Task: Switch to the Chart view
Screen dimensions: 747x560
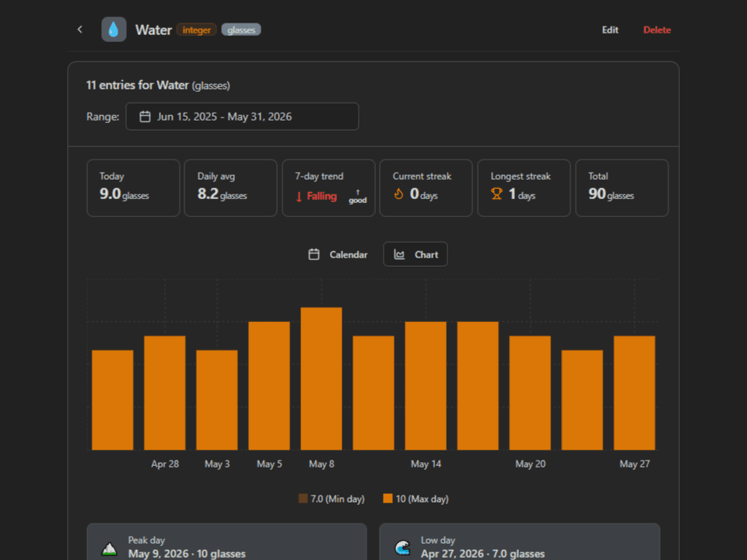Action: click(416, 254)
